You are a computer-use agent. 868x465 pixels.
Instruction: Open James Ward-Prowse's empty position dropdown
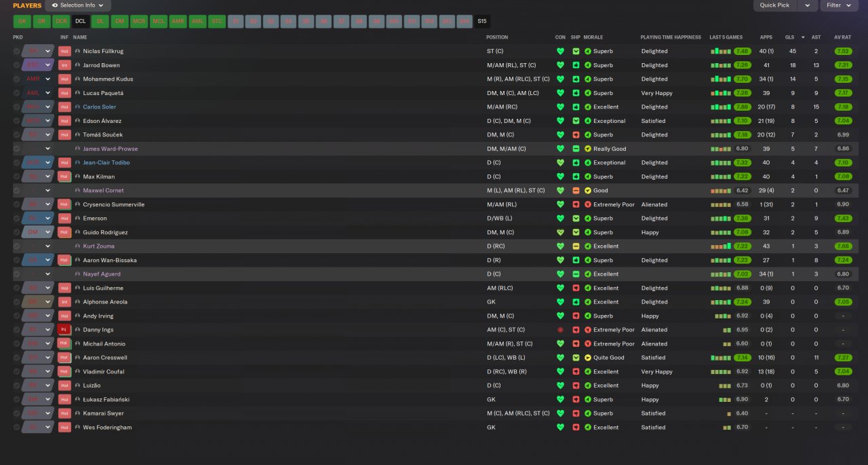click(x=38, y=149)
